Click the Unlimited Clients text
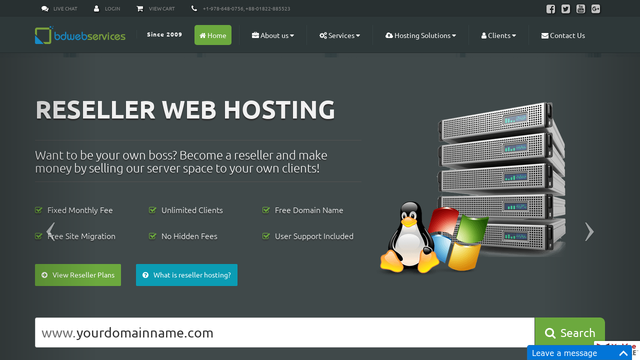Viewport: 640px width, 360px height. pos(192,210)
